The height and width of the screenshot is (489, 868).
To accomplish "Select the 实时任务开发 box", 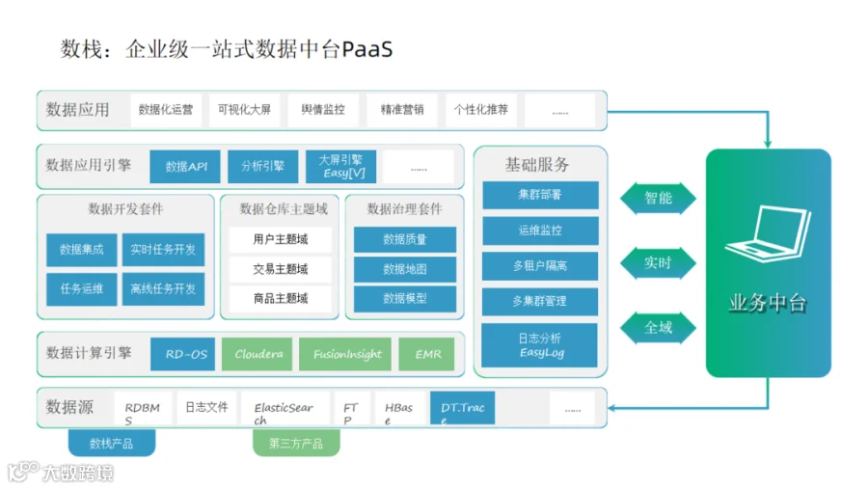I will (x=163, y=250).
